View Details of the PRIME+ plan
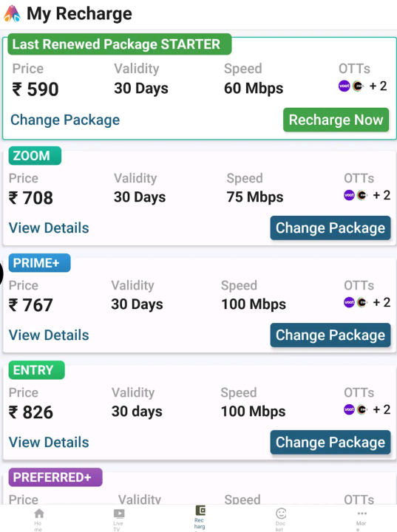 tap(49, 335)
